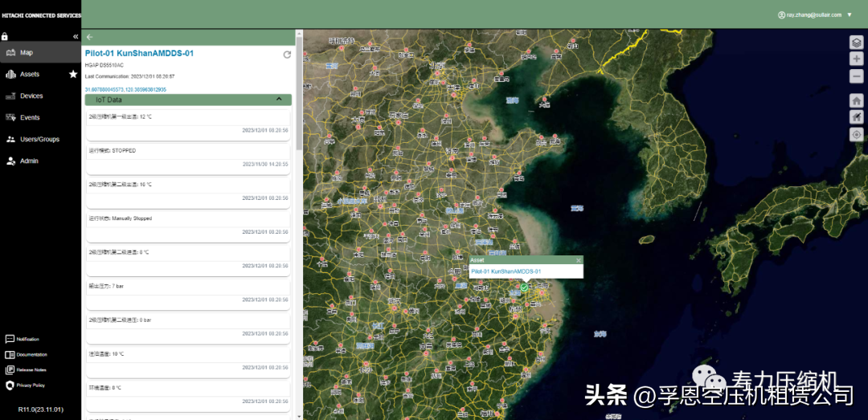Close the Asset map popup
868x420 pixels.
tap(578, 260)
